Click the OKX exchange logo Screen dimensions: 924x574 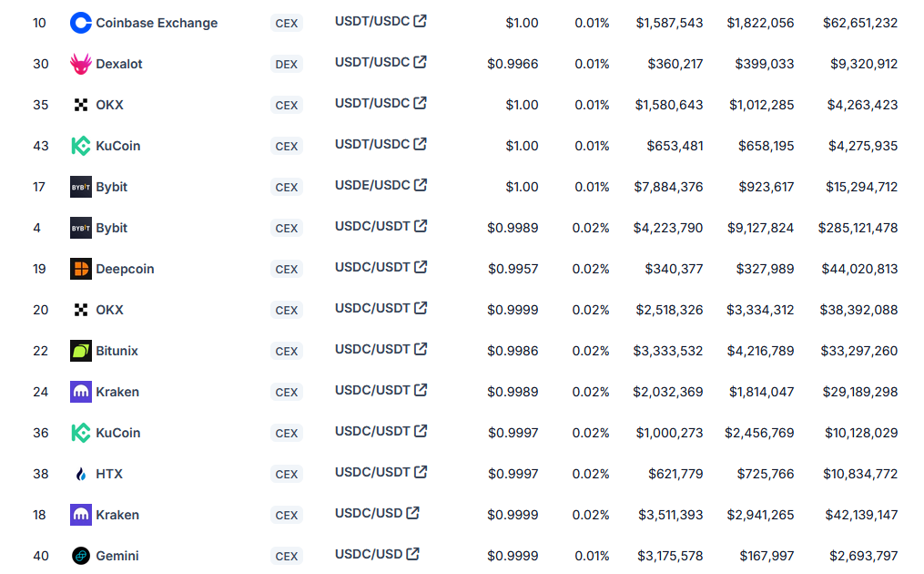point(80,105)
